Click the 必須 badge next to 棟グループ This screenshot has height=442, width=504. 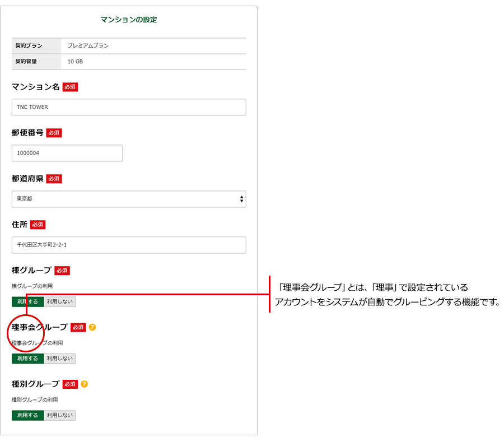[x=62, y=271]
